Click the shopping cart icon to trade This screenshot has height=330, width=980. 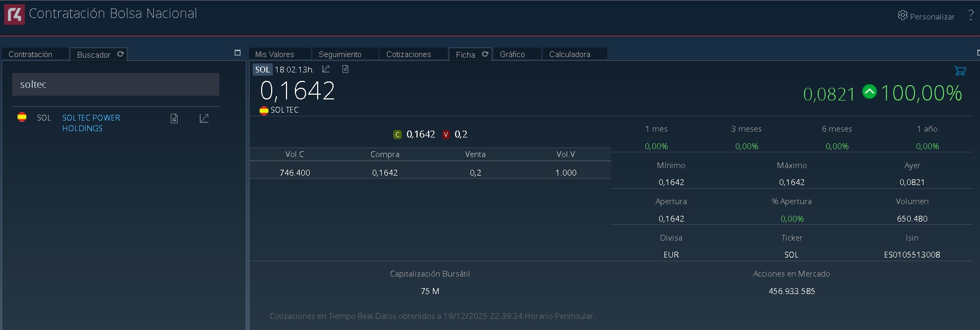coord(960,71)
